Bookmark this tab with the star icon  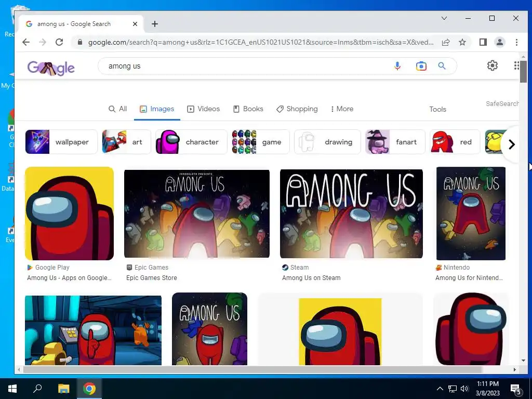pos(462,42)
